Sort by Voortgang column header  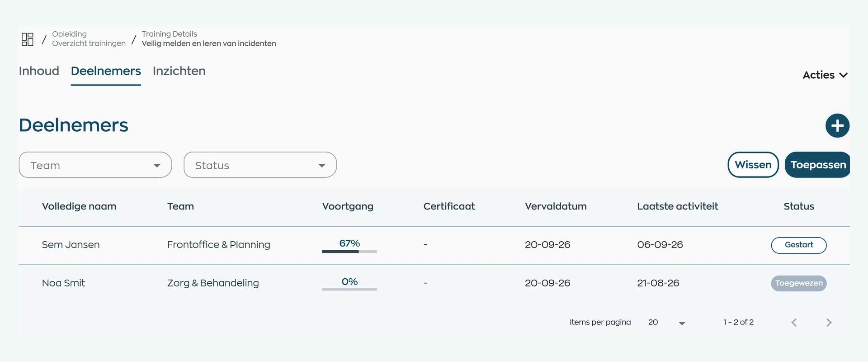tap(348, 206)
